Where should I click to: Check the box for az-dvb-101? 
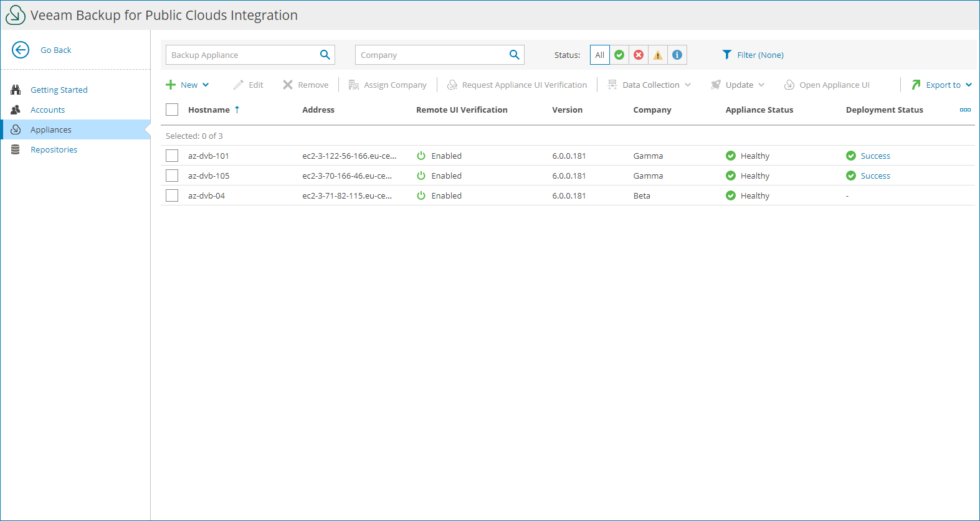(x=172, y=156)
